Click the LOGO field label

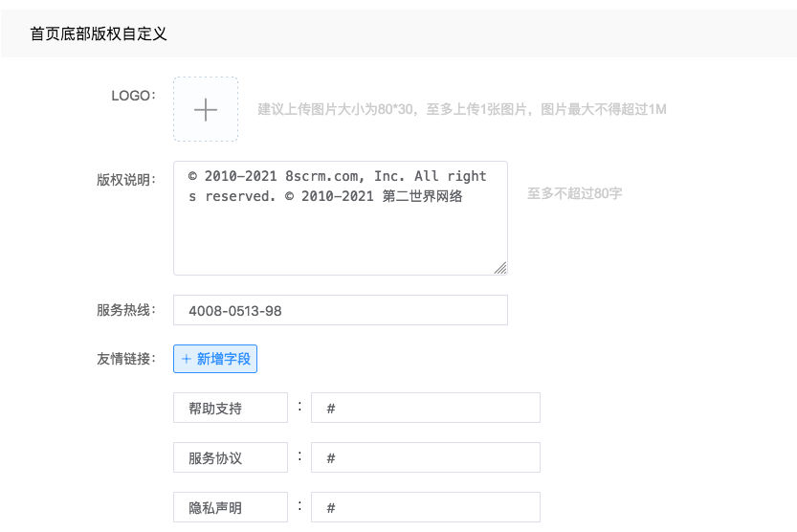[133, 96]
